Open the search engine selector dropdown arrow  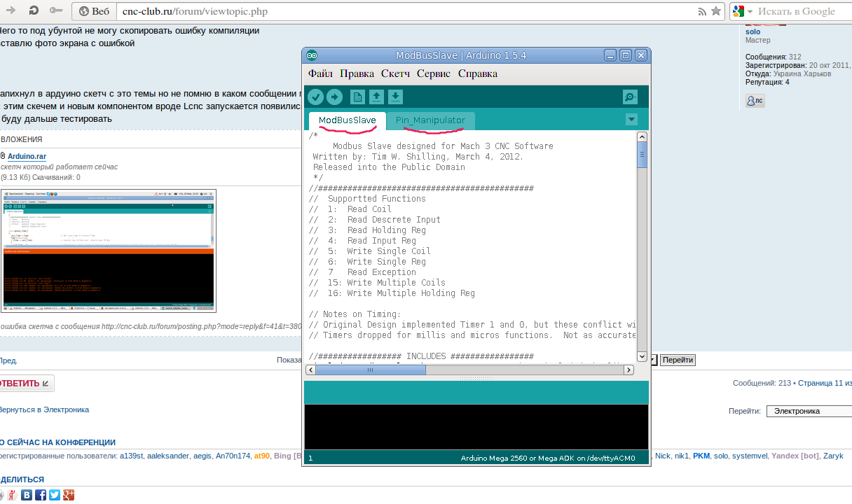pos(750,12)
